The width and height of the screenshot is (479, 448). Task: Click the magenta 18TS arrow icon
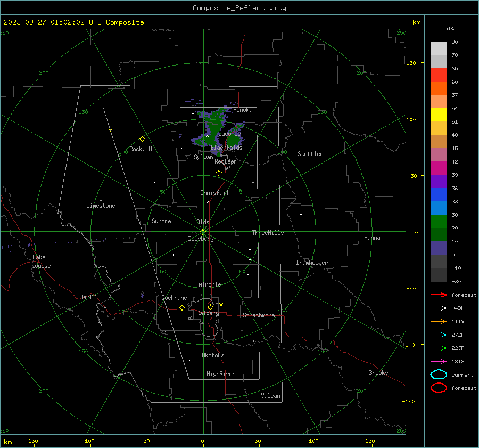click(439, 362)
